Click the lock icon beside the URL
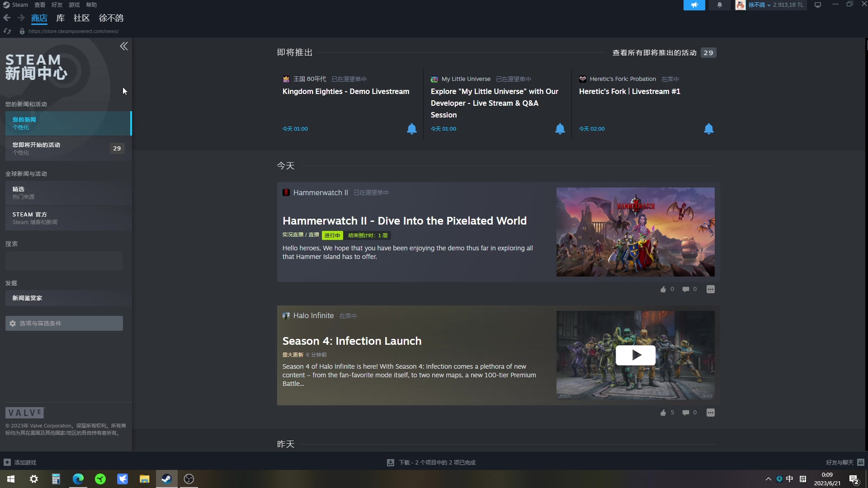Viewport: 868px width, 488px height. tap(22, 31)
